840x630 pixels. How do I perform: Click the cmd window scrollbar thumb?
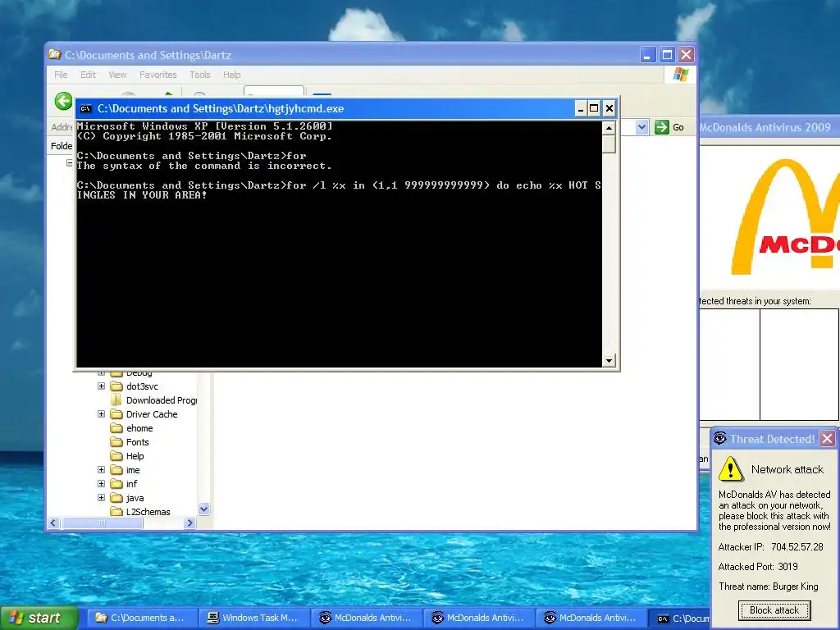(609, 144)
